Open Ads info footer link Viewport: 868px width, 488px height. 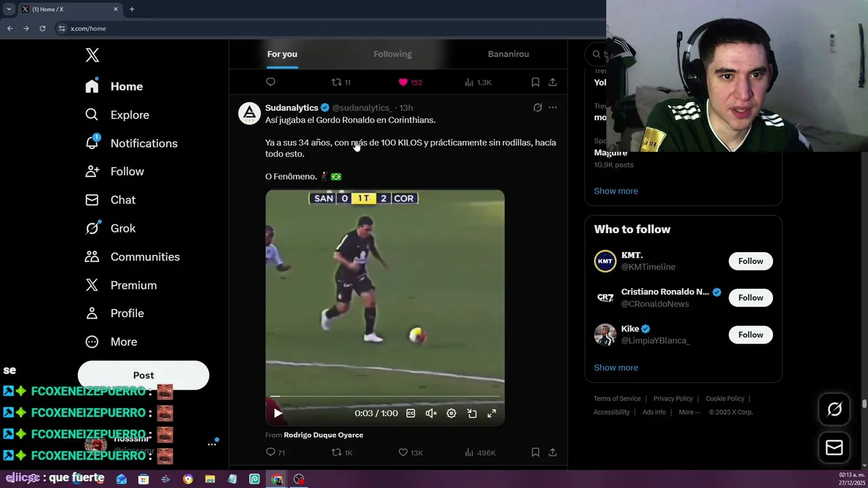(x=654, y=412)
